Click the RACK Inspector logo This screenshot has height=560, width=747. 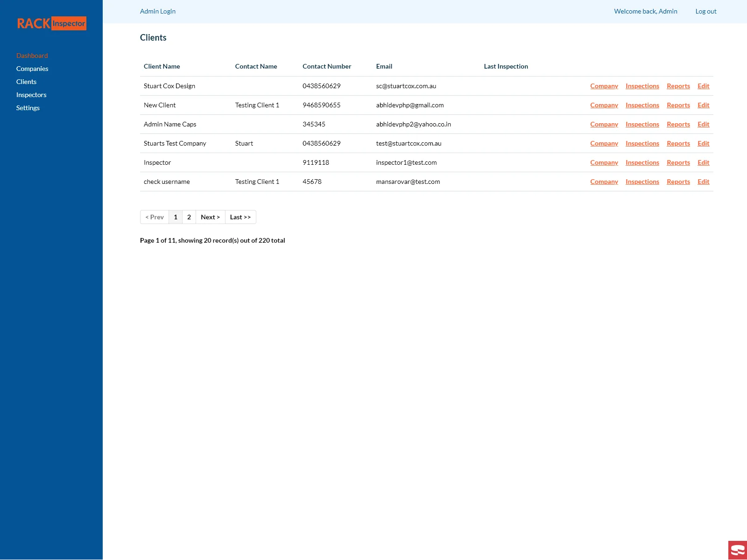[51, 23]
